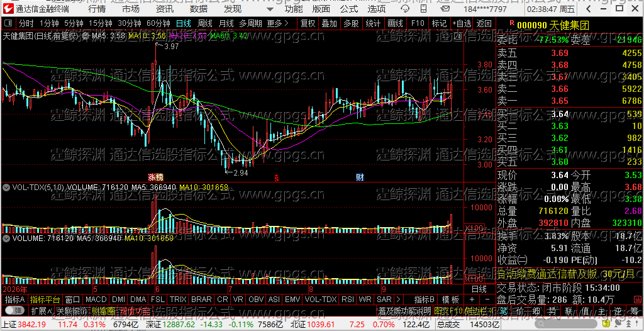Screen dimensions: 644x331
Task: Expand VOL-TDX indicator options chevron
Action: click(6, 187)
